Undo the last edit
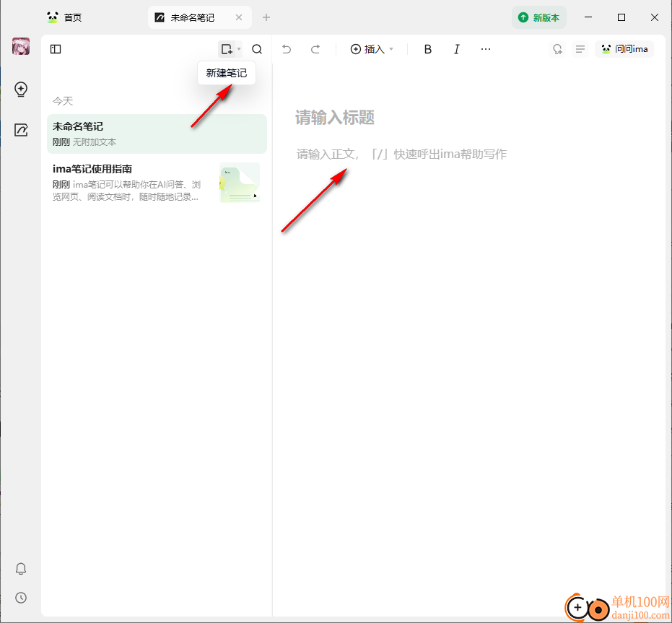This screenshot has height=623, width=672. point(287,49)
